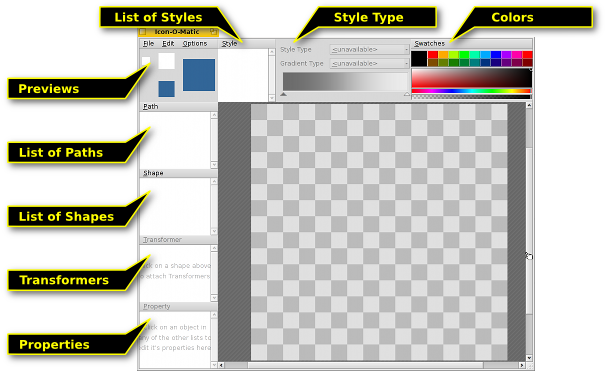Expand the Style Type dropdown
The height and width of the screenshot is (379, 610).
coord(369,49)
